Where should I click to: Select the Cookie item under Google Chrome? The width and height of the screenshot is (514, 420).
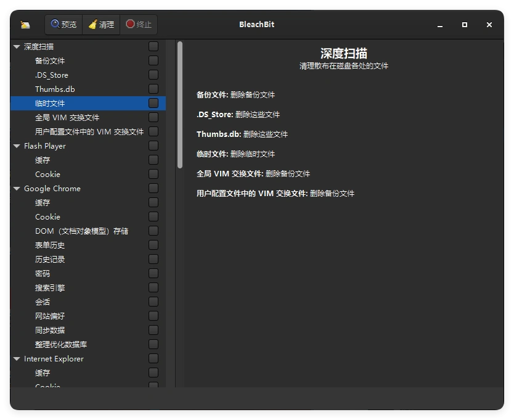(x=47, y=216)
